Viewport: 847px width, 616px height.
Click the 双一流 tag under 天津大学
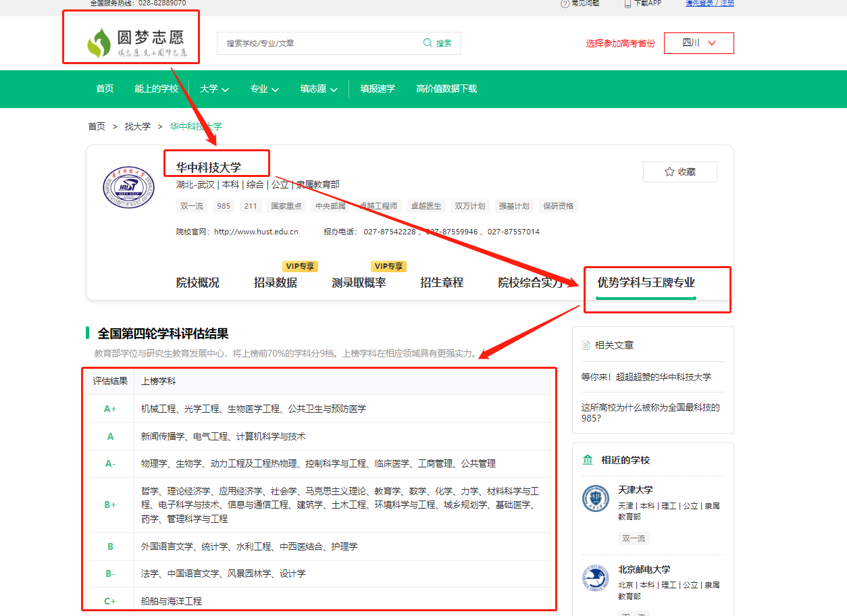pyautogui.click(x=634, y=538)
